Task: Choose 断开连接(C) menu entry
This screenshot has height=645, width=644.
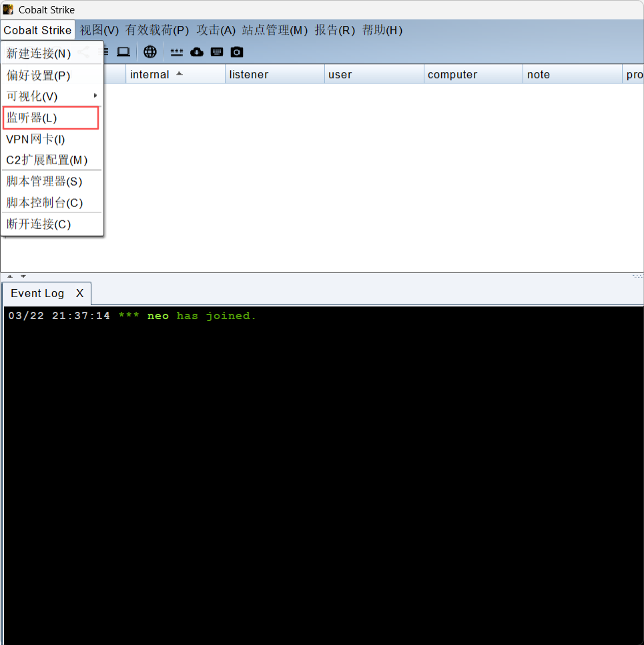Action: coord(51,224)
